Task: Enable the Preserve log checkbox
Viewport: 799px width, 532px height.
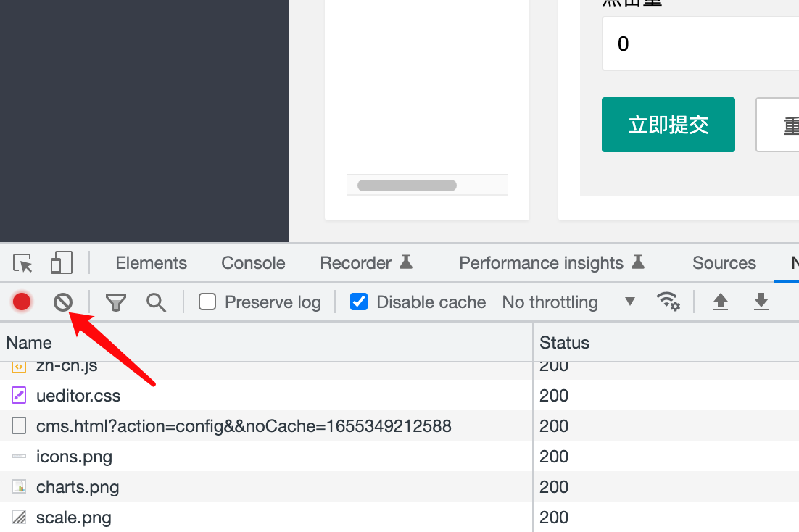Action: 208,302
